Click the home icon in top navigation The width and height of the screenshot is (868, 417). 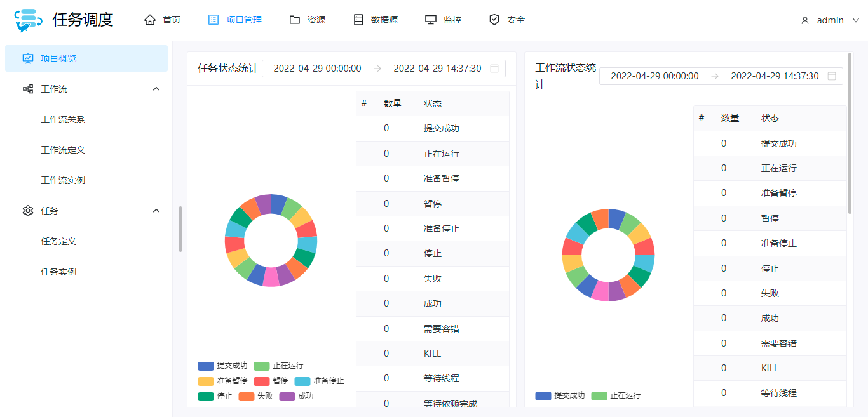coord(150,20)
